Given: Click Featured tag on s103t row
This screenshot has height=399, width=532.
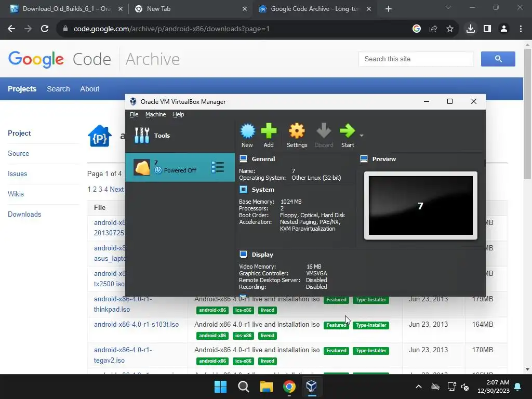Looking at the screenshot, I should 336,325.
